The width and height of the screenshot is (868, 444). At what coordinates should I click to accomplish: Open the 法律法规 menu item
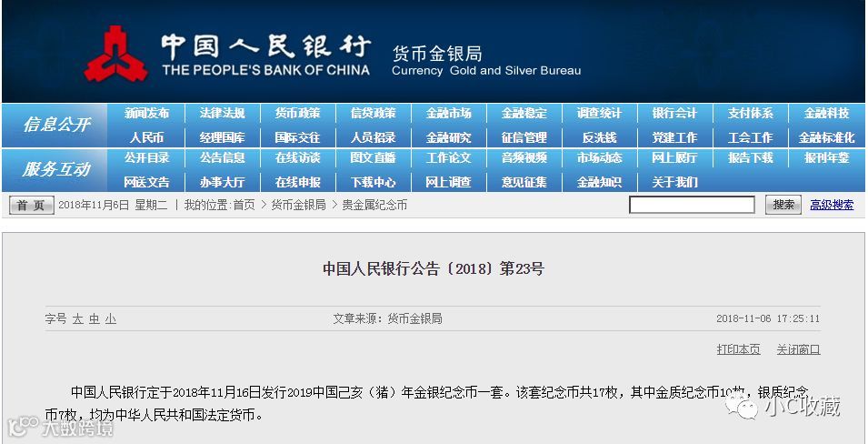coord(222,113)
